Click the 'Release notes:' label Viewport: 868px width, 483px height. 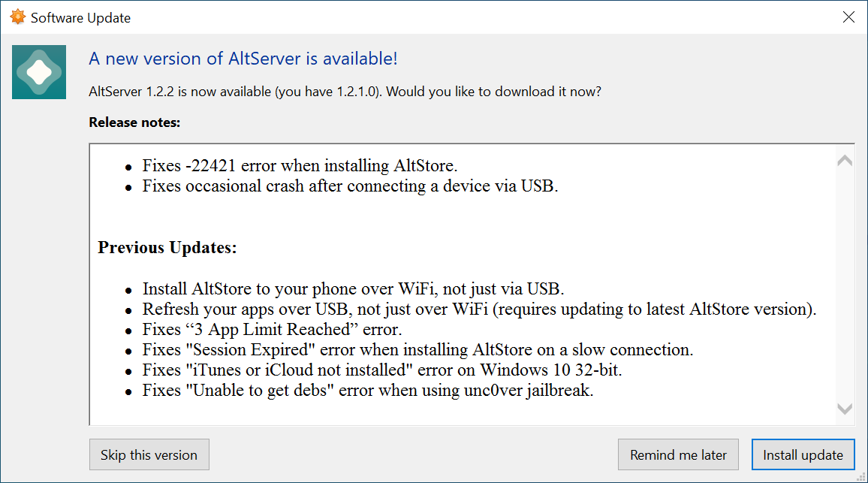coord(134,122)
